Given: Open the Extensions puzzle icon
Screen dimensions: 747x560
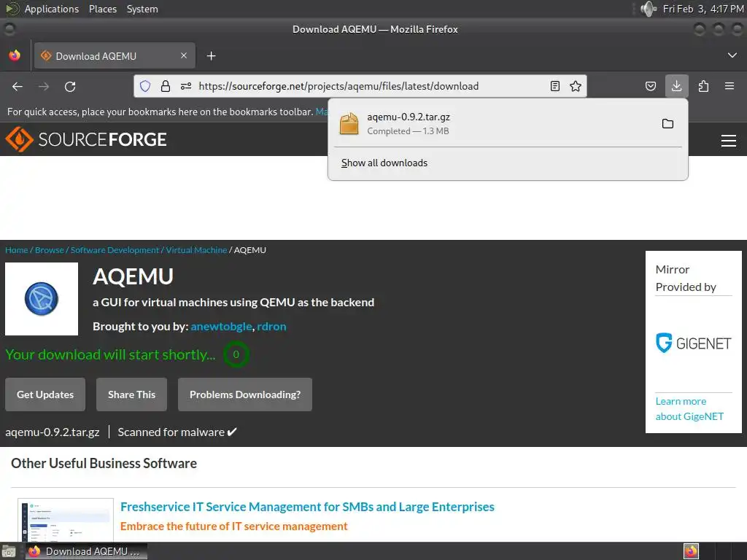Looking at the screenshot, I should 703,86.
